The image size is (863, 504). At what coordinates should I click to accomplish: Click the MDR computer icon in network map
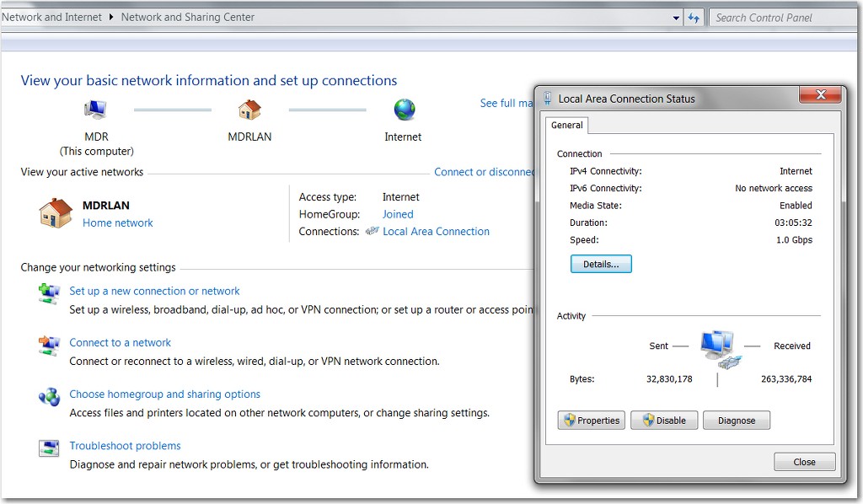[96, 110]
